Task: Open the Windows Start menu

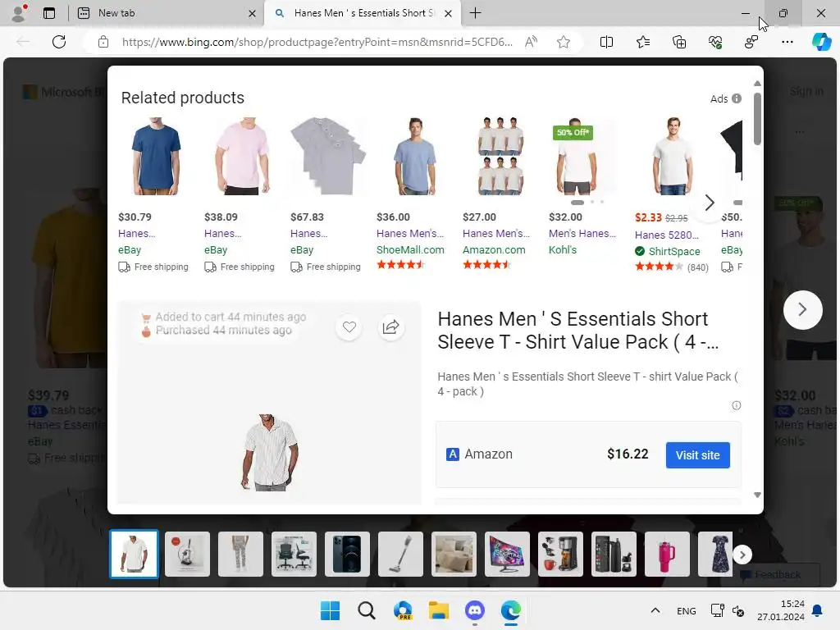Action: coord(330,610)
